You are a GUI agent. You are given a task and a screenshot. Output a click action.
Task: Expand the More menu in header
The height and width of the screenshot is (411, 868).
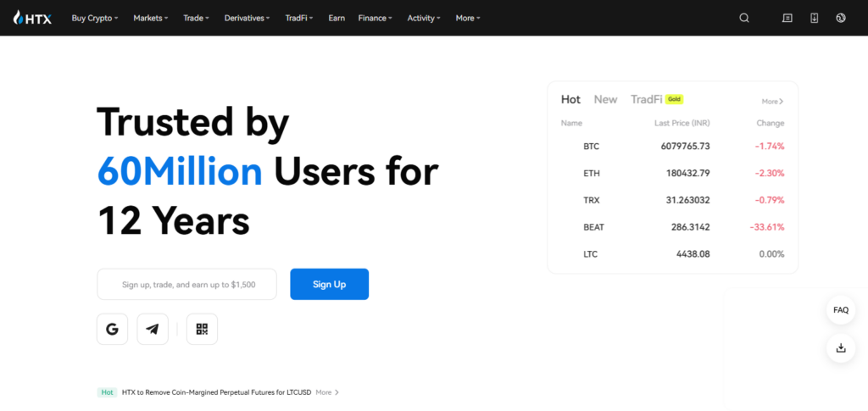pos(468,19)
